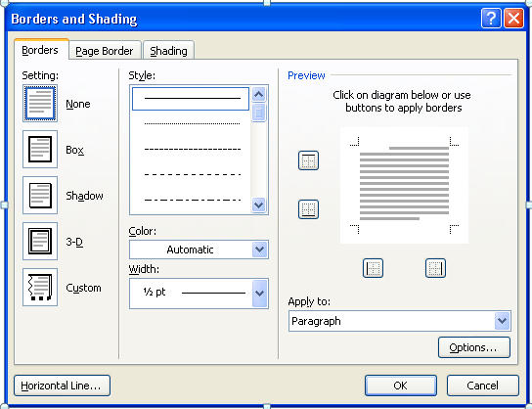This screenshot has width=532, height=409.
Task: Click the Style list scroll down arrow
Action: click(258, 205)
